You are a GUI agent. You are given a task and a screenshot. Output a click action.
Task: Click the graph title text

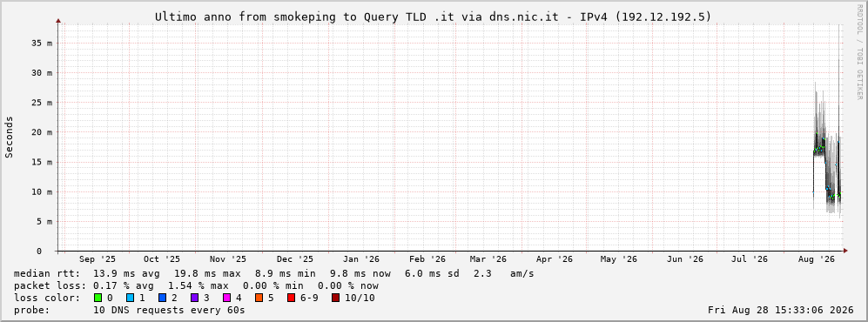coord(433,17)
